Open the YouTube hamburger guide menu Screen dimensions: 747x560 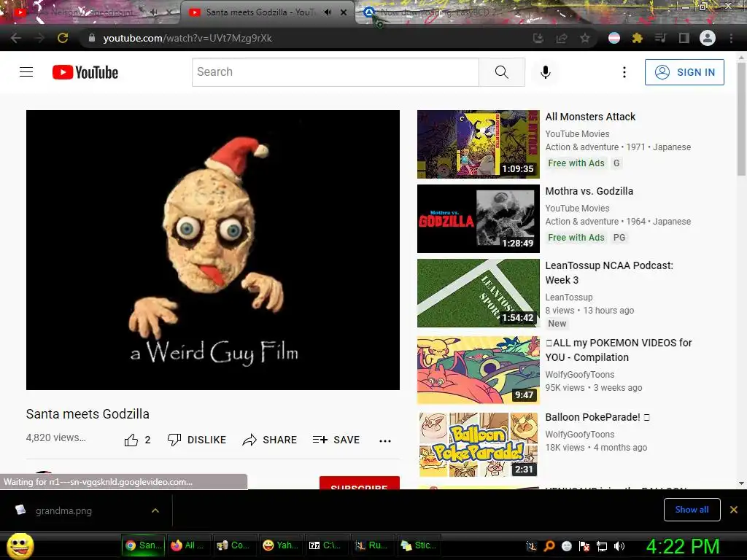[x=26, y=72]
